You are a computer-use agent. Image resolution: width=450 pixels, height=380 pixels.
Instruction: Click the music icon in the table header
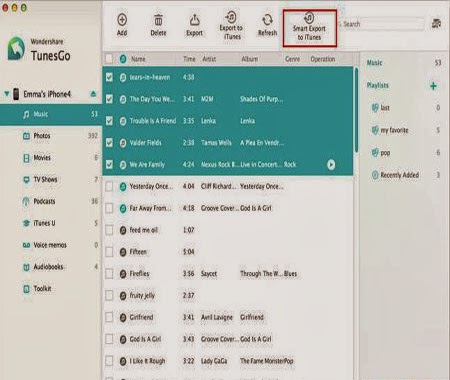(x=123, y=59)
